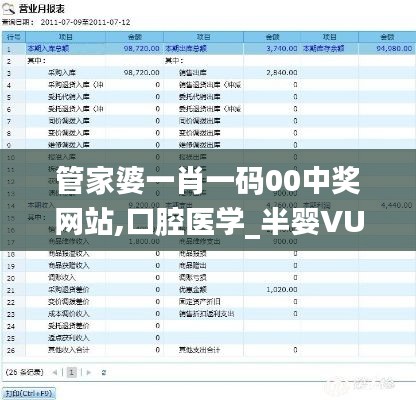Click the magnifier icon beside 营业月报表 title
Viewport: 416px width, 400px height.
click(x=9, y=8)
